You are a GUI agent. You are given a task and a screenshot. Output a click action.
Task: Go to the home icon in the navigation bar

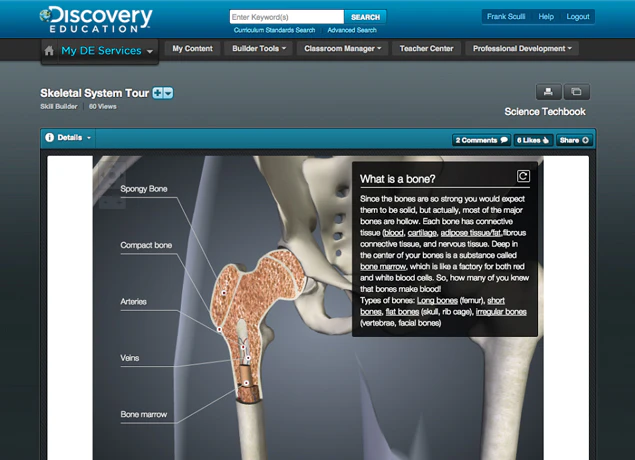coord(49,51)
